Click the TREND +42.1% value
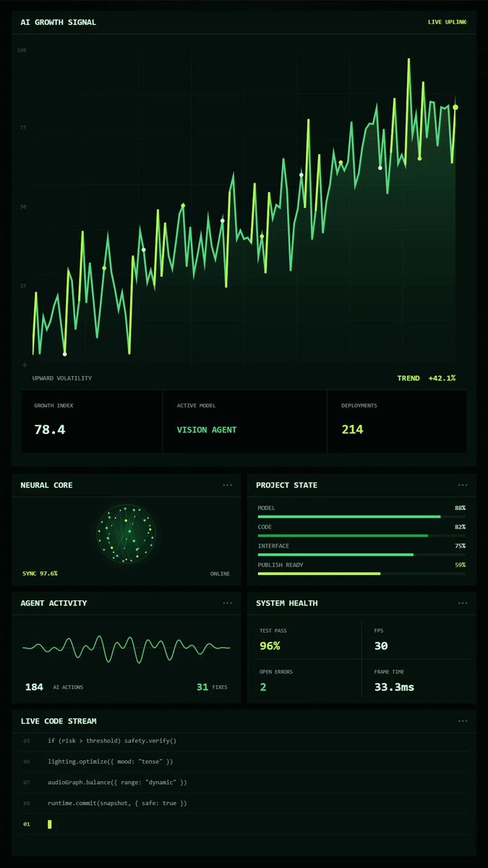The width and height of the screenshot is (488, 868). [x=427, y=378]
